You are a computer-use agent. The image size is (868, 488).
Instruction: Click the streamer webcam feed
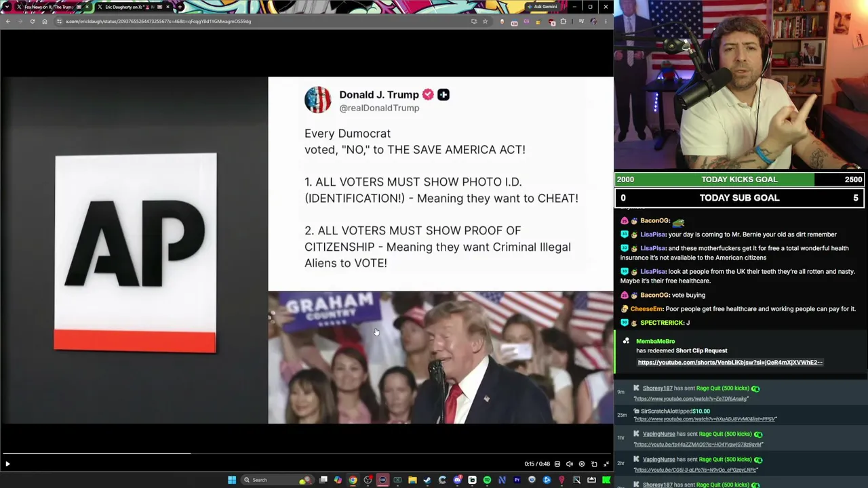tap(741, 84)
